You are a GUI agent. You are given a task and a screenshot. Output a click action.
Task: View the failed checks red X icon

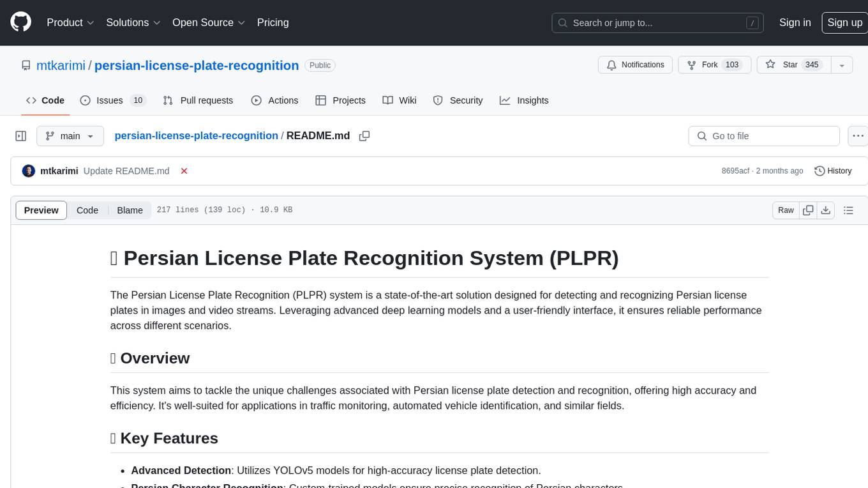coord(184,171)
